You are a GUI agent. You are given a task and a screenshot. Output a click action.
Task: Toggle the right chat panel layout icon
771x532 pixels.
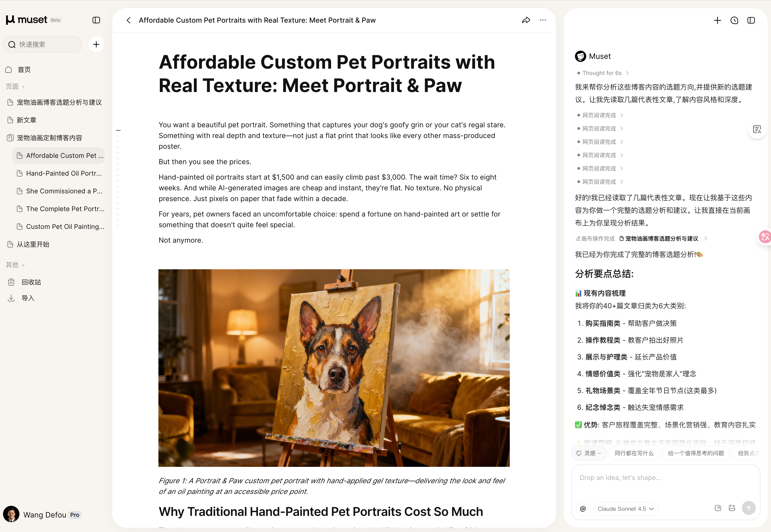pos(751,20)
